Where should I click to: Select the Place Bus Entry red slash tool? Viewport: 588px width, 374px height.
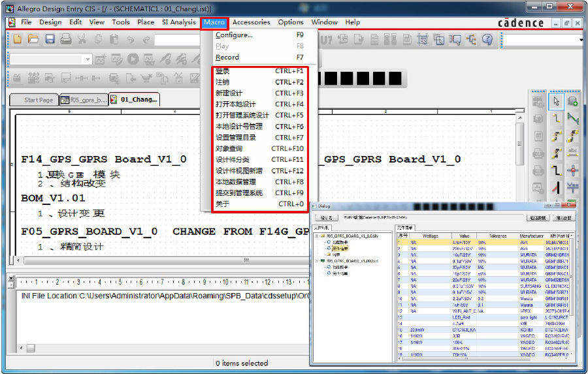point(556,187)
